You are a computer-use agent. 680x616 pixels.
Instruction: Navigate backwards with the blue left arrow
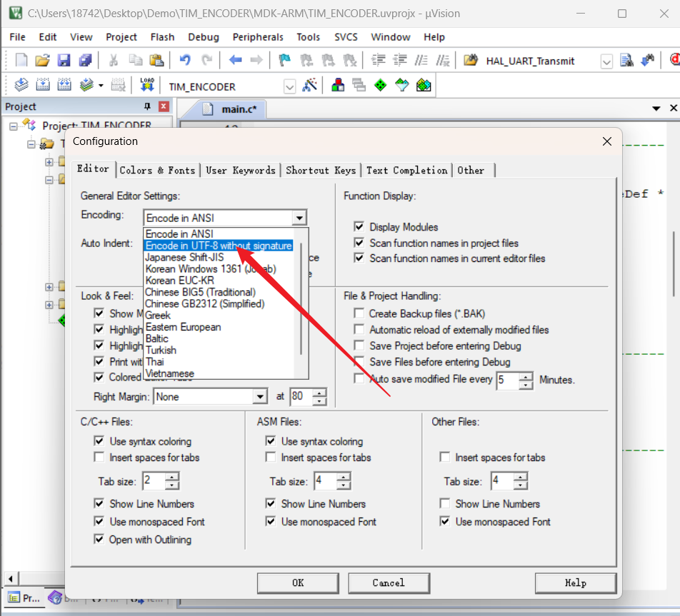tap(236, 60)
